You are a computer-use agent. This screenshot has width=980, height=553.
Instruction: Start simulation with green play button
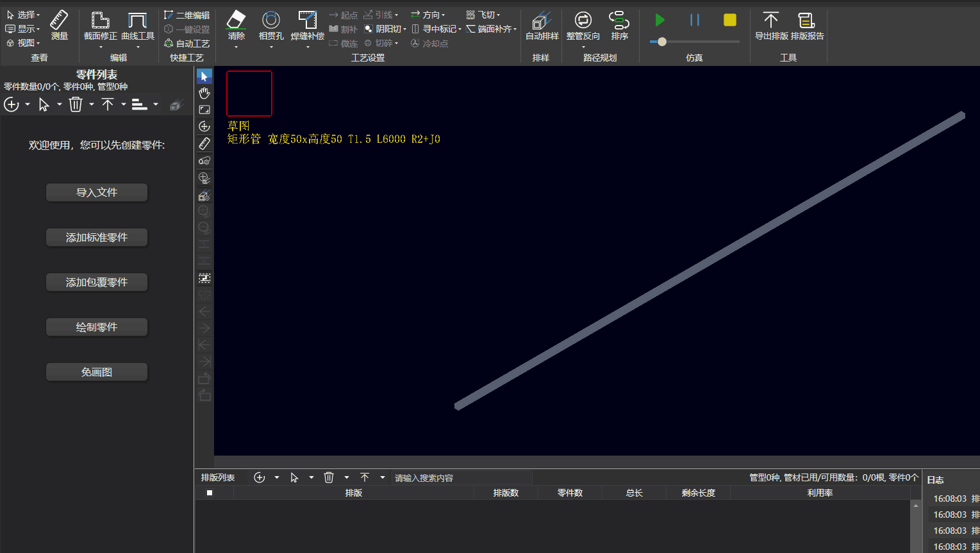[660, 20]
